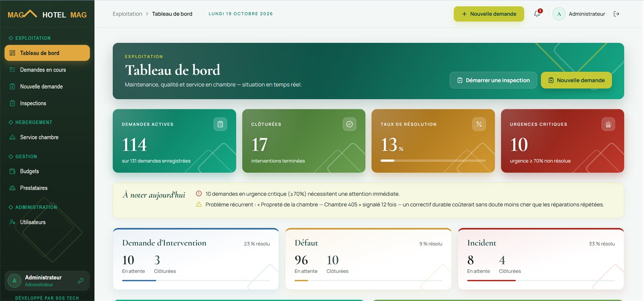Click Nouvelle demande in the banner
644x301 pixels.
click(x=576, y=80)
